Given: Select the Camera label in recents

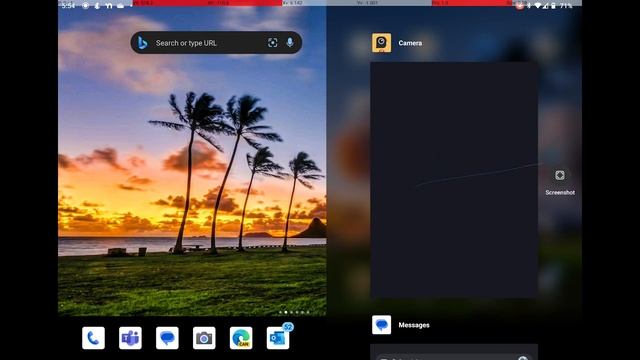Looking at the screenshot, I should click(x=410, y=43).
